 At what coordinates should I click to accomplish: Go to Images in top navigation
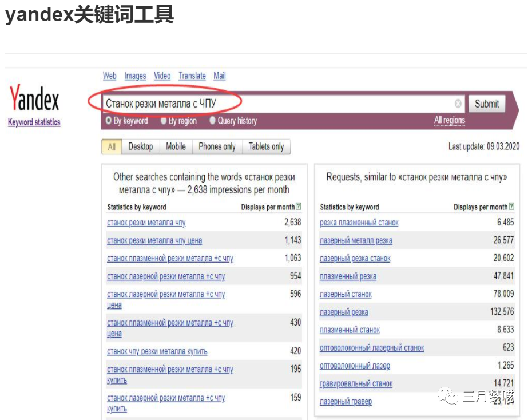point(135,76)
